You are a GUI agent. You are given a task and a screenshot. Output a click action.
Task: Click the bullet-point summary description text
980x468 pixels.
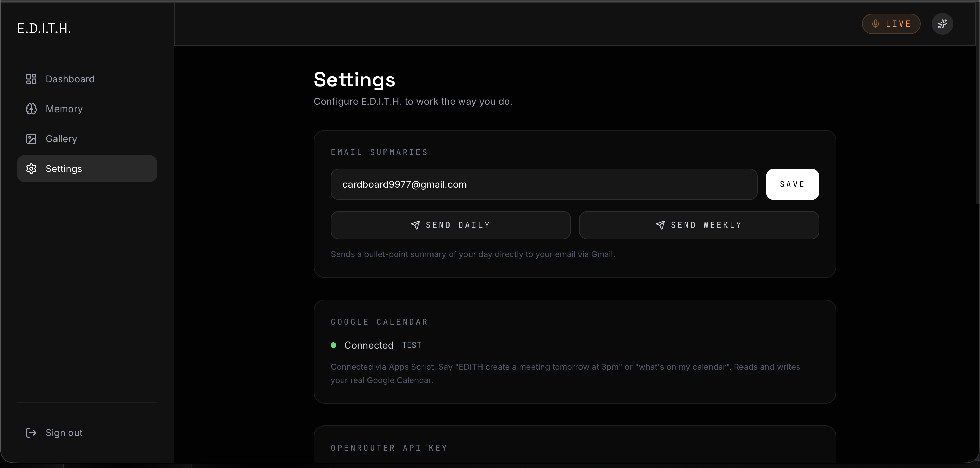[473, 254]
